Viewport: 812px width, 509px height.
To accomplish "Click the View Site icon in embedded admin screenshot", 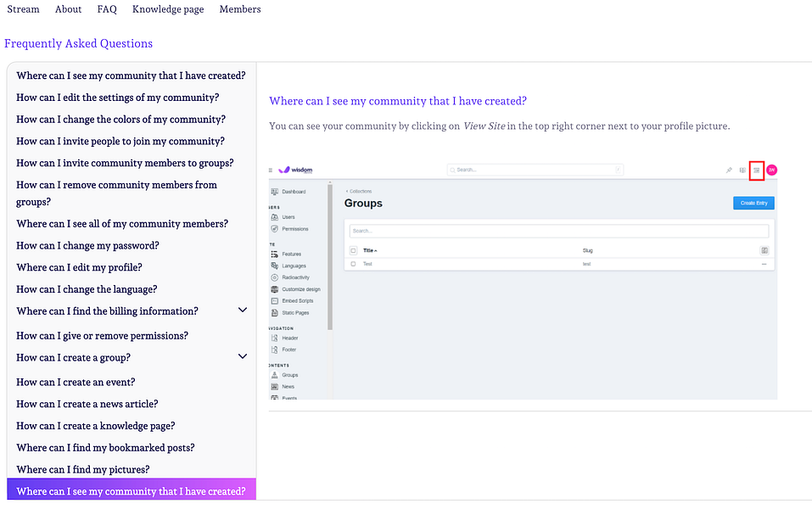I will pyautogui.click(x=756, y=171).
